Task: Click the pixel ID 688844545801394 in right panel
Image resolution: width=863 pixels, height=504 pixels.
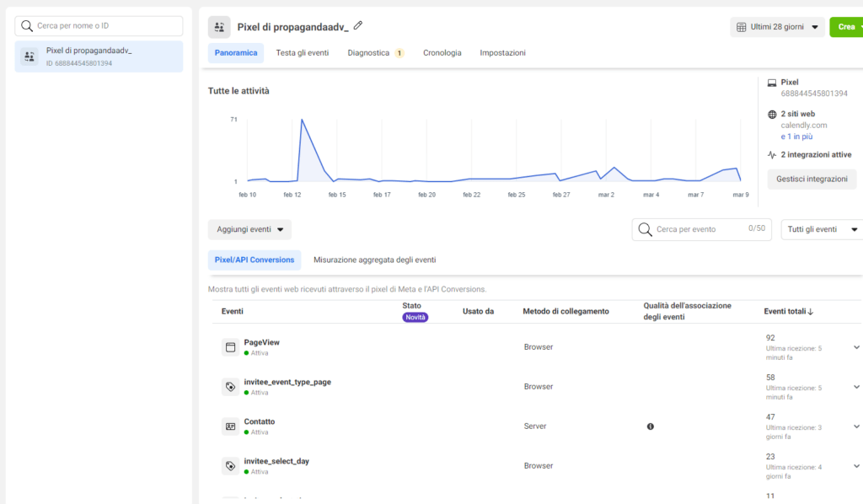Action: [814, 94]
